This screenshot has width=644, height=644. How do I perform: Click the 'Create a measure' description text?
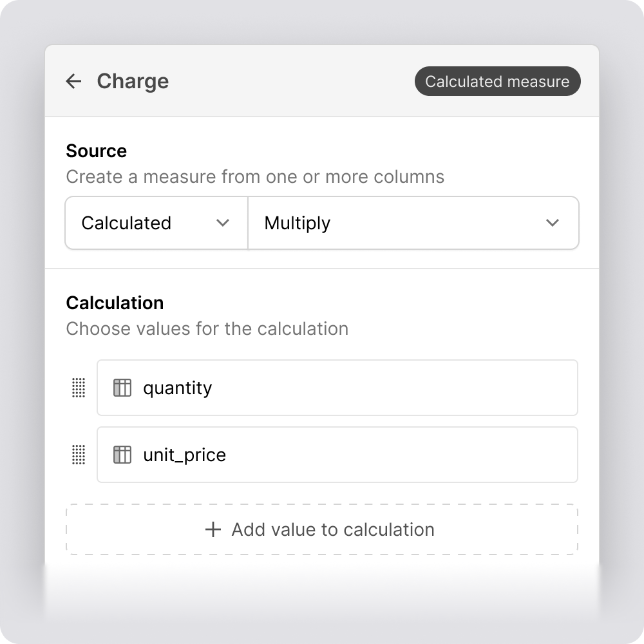point(255,176)
